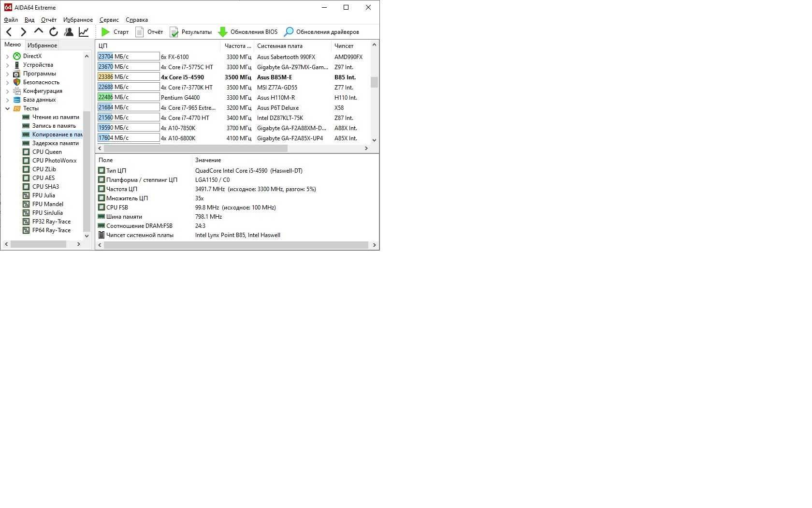Viewport: 812px width, 508px height.
Task: Select Запись в память test
Action: (x=49, y=126)
